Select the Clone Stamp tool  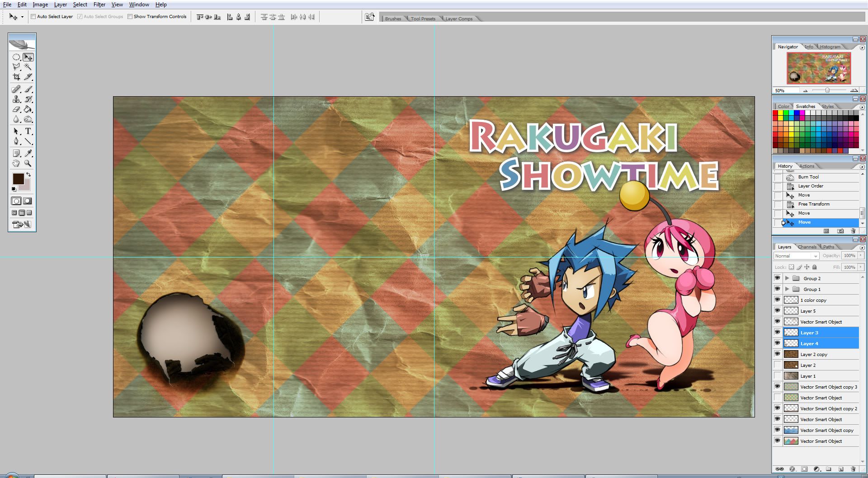pyautogui.click(x=16, y=99)
